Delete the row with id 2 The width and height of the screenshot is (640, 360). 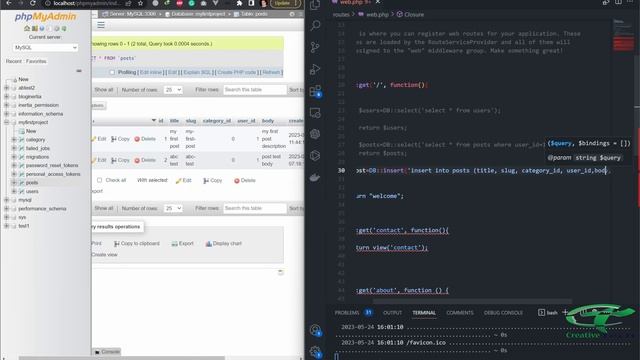pos(145,160)
